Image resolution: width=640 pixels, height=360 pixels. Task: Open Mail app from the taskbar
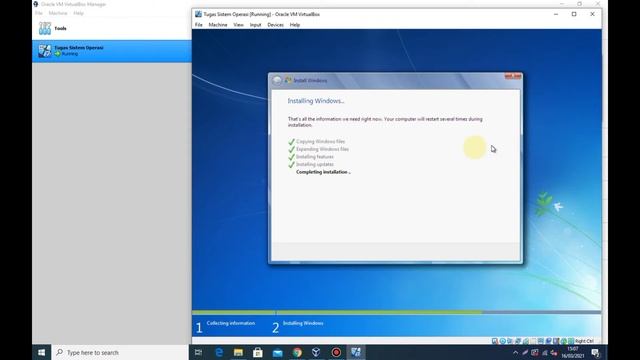tap(278, 352)
